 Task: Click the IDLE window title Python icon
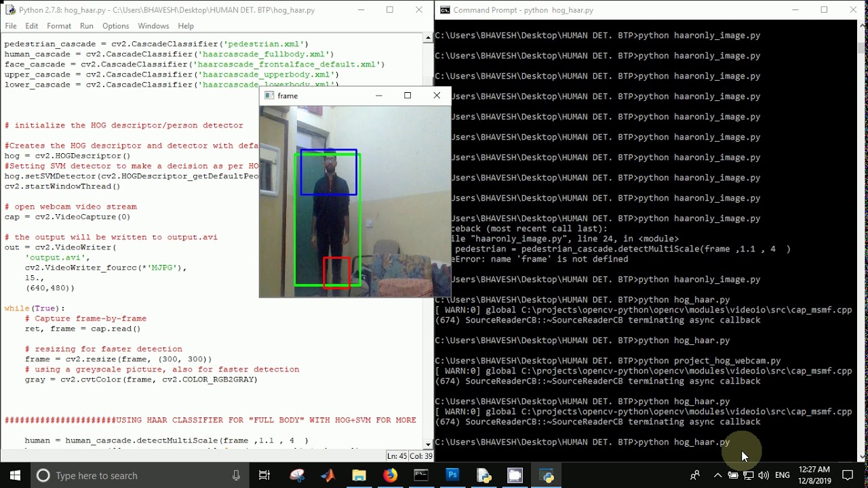(x=9, y=10)
